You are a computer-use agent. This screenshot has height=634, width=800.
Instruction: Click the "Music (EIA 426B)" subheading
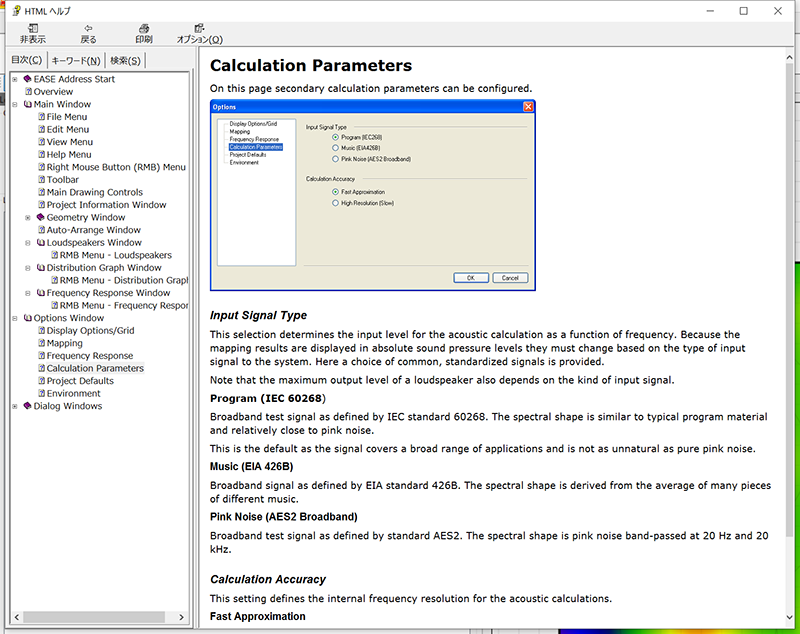coord(252,467)
